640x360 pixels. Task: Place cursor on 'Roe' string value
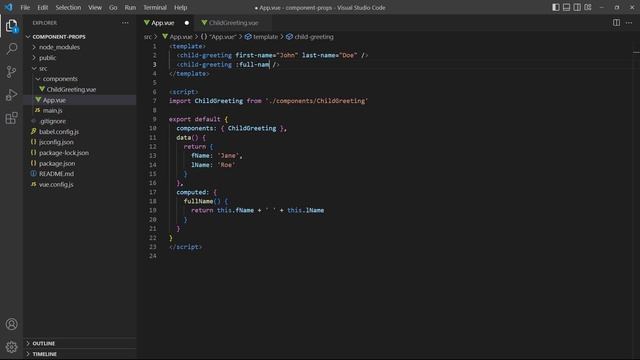tap(226, 165)
